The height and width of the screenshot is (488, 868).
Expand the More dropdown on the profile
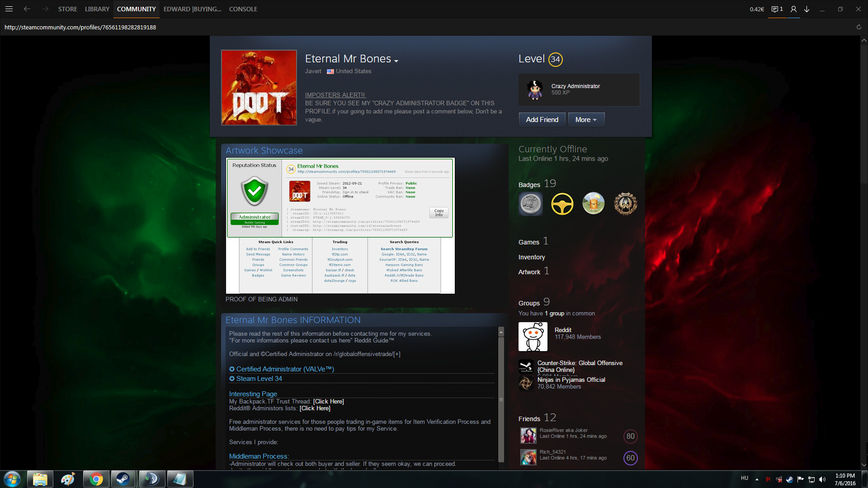click(586, 120)
